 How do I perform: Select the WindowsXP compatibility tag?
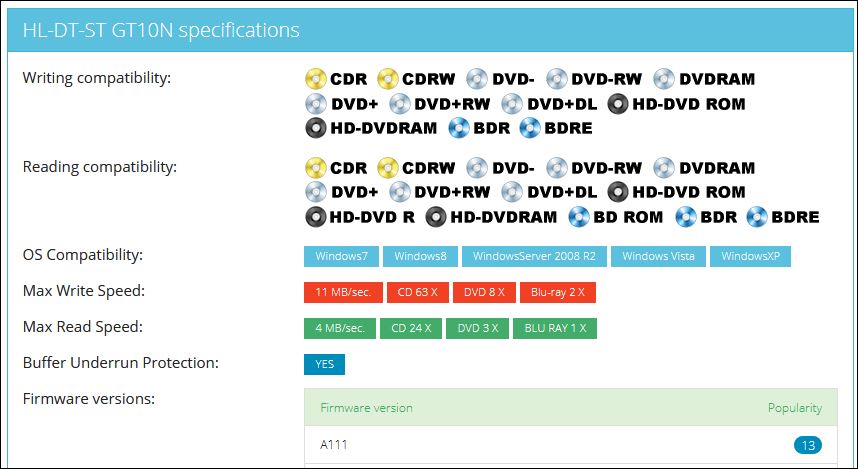click(750, 256)
